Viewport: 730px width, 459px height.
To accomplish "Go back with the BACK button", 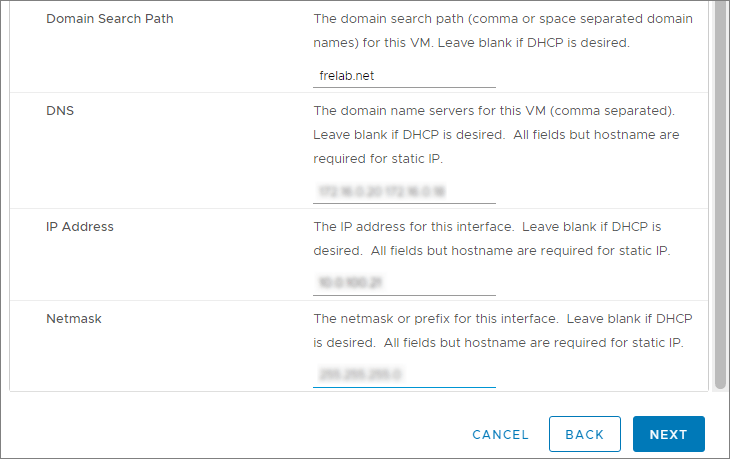I will 584,434.
